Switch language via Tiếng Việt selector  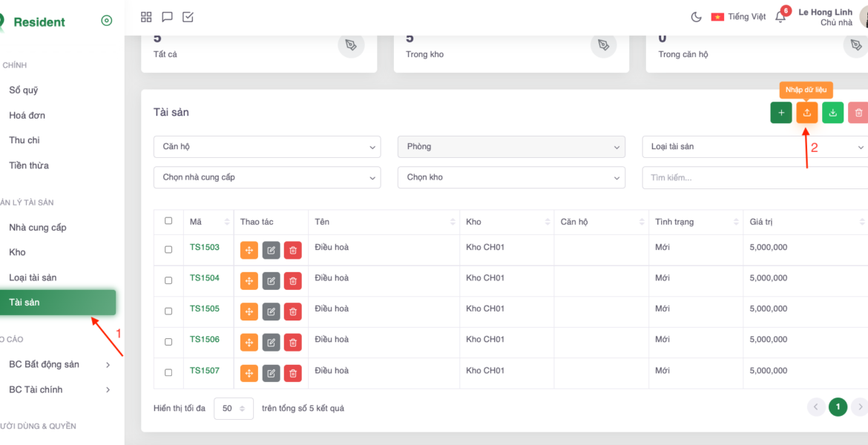(738, 17)
